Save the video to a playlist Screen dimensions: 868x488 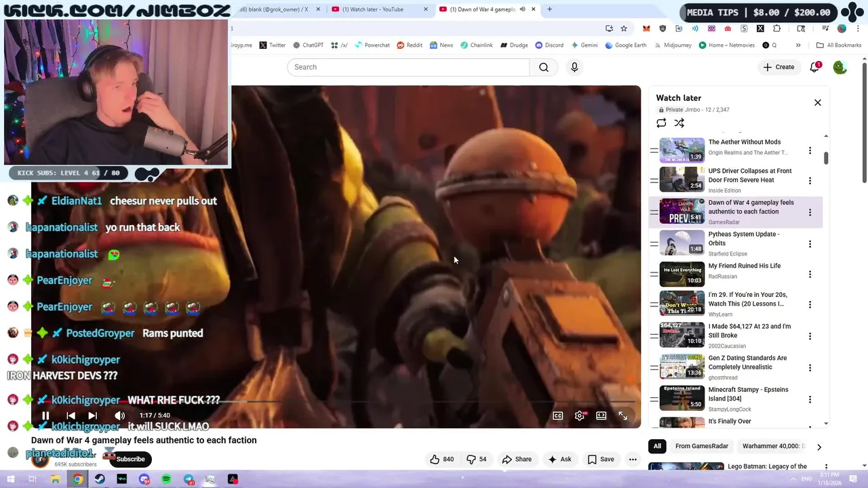(x=601, y=459)
